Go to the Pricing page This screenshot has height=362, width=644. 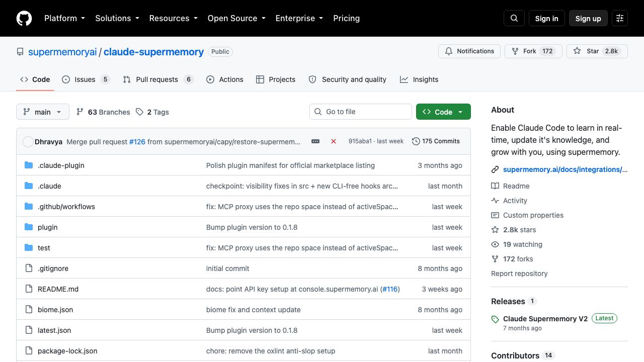tap(346, 18)
